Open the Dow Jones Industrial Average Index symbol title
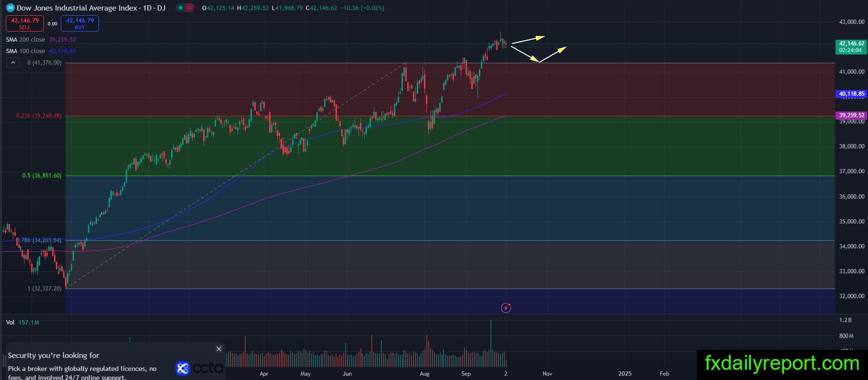 click(91, 8)
